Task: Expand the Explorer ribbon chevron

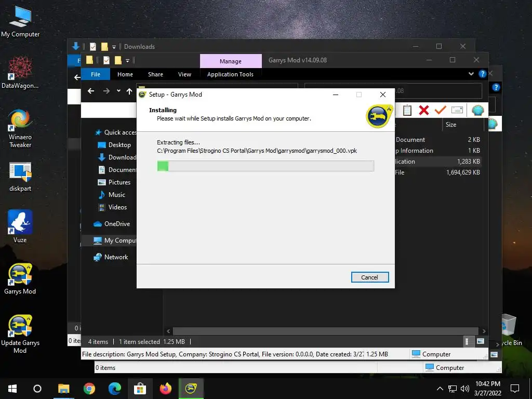Action: (471, 74)
